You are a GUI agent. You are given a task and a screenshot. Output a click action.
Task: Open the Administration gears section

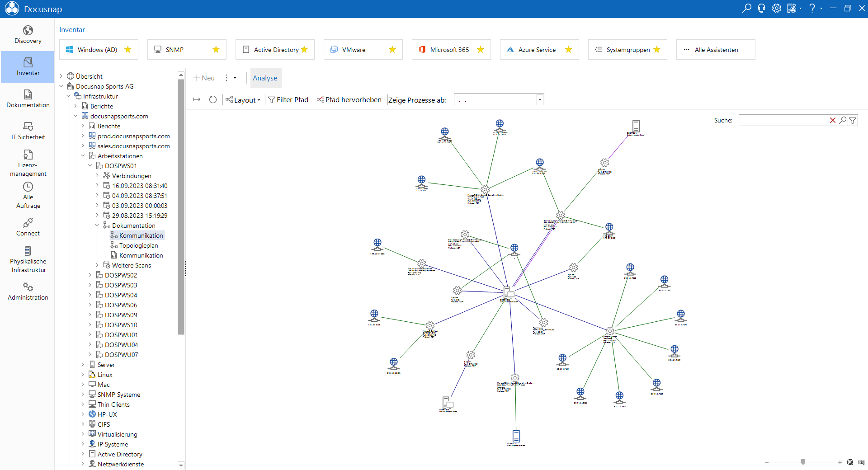(x=28, y=291)
